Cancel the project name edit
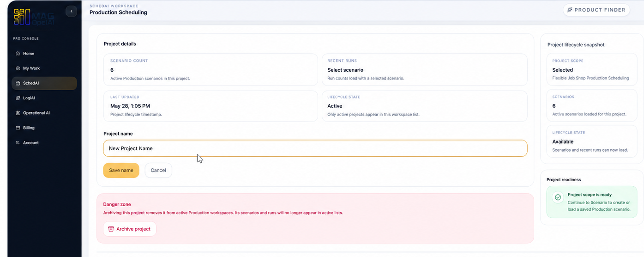This screenshot has height=257, width=644. (158, 170)
